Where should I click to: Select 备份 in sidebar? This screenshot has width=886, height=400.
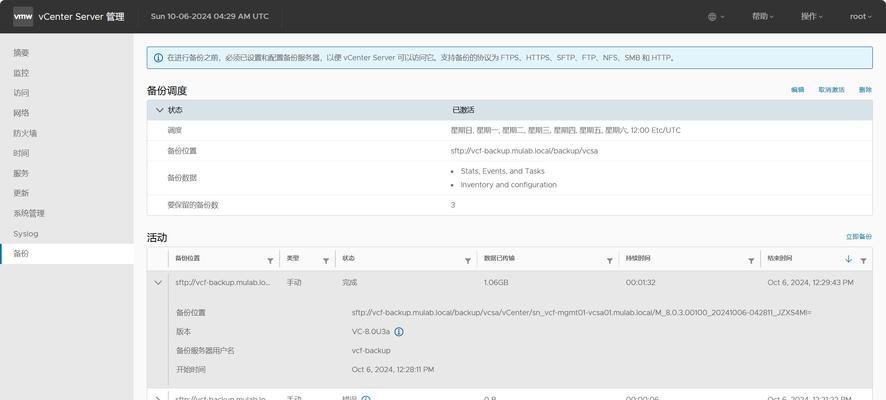pos(67,254)
